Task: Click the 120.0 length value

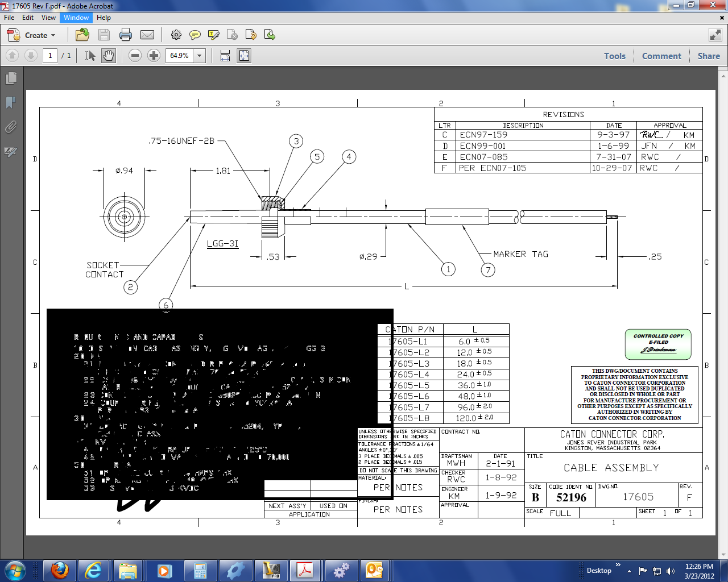Action: (x=466, y=418)
